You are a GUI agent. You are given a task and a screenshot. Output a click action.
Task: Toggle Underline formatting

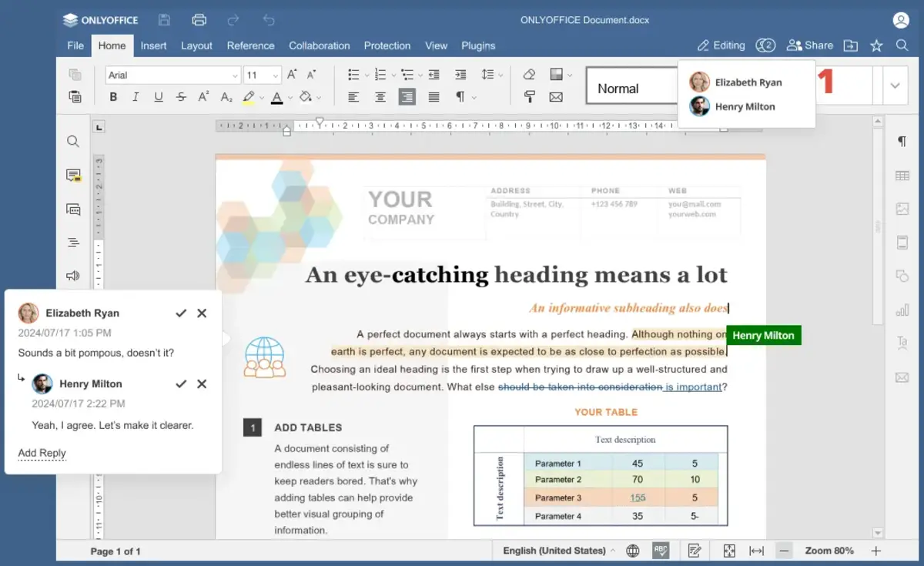pos(159,97)
